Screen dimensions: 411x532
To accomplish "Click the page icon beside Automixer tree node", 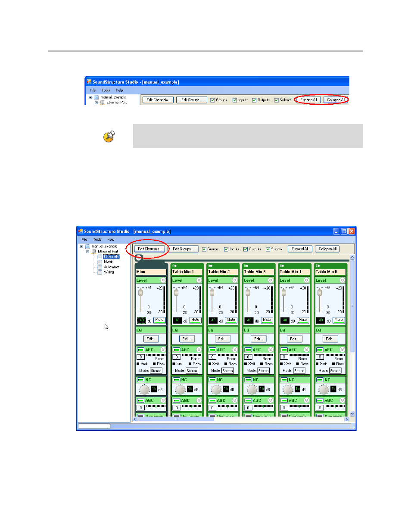I will pyautogui.click(x=100, y=267).
